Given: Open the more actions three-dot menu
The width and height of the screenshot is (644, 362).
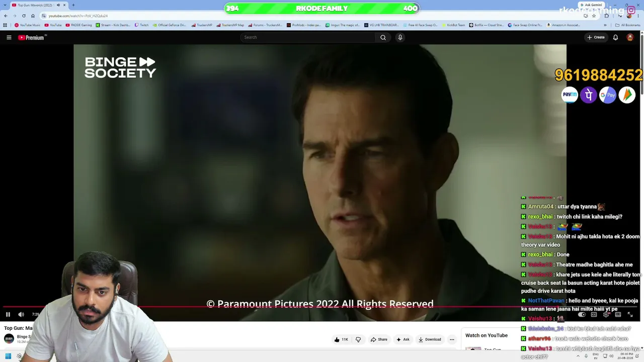Looking at the screenshot, I should [452, 339].
